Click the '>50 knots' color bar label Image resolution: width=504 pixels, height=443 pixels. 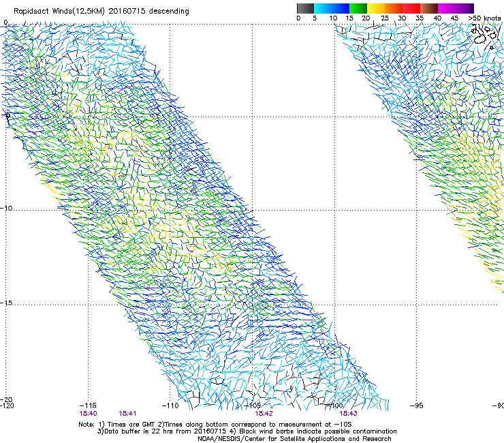pyautogui.click(x=485, y=18)
